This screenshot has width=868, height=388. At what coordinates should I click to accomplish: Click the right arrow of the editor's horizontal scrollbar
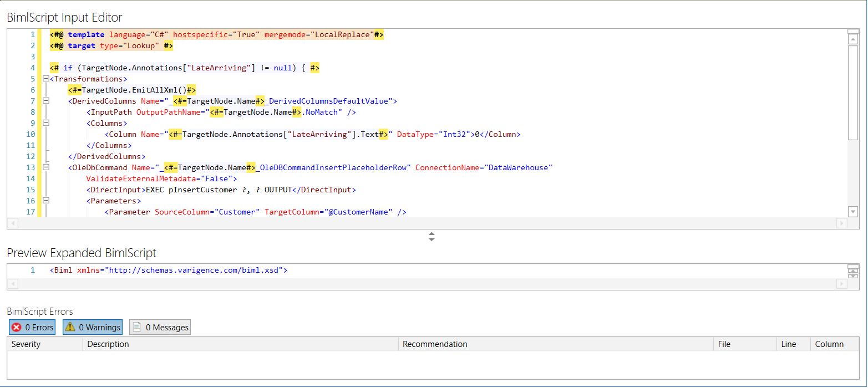(842, 223)
